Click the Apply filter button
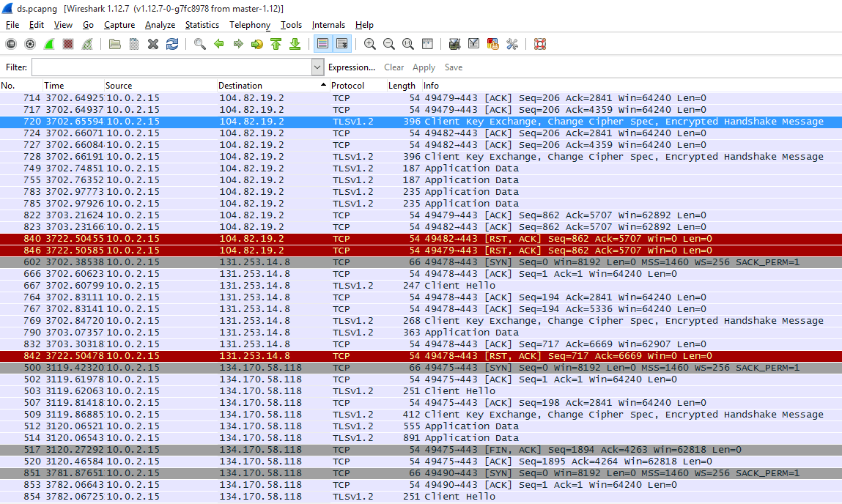842x504 pixels. tap(424, 67)
